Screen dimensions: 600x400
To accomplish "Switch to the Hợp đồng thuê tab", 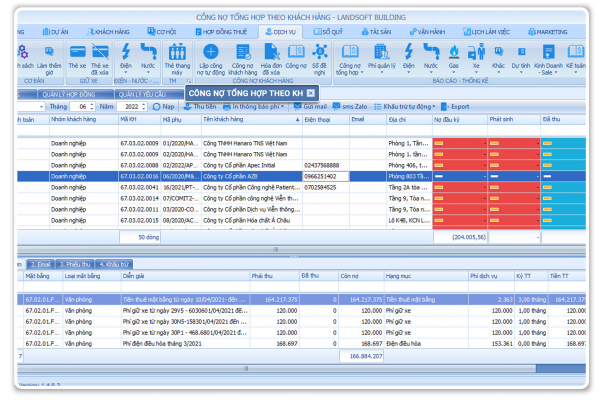I will click(x=227, y=32).
